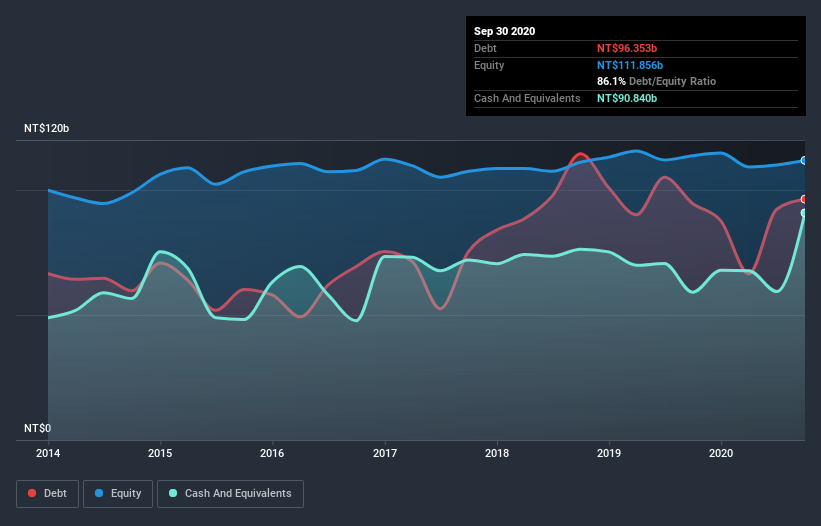
Task: Click the 2014 x-axis label
Action: click(48, 453)
